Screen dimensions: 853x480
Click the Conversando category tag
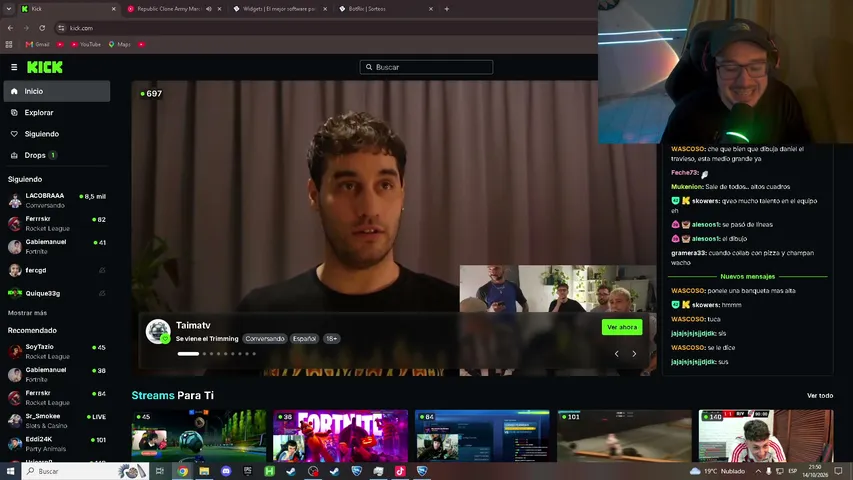point(264,339)
